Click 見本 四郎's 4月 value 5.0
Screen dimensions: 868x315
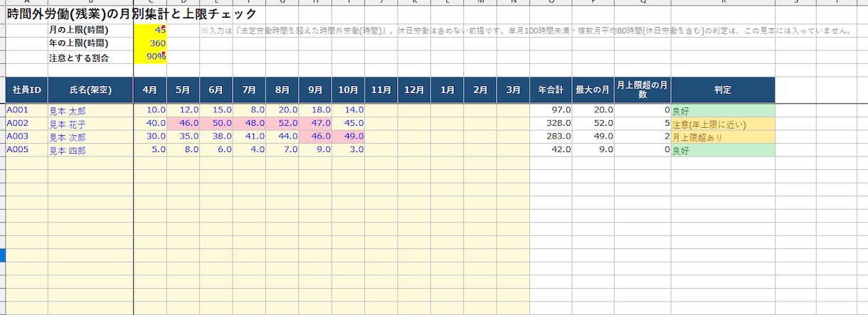click(150, 150)
